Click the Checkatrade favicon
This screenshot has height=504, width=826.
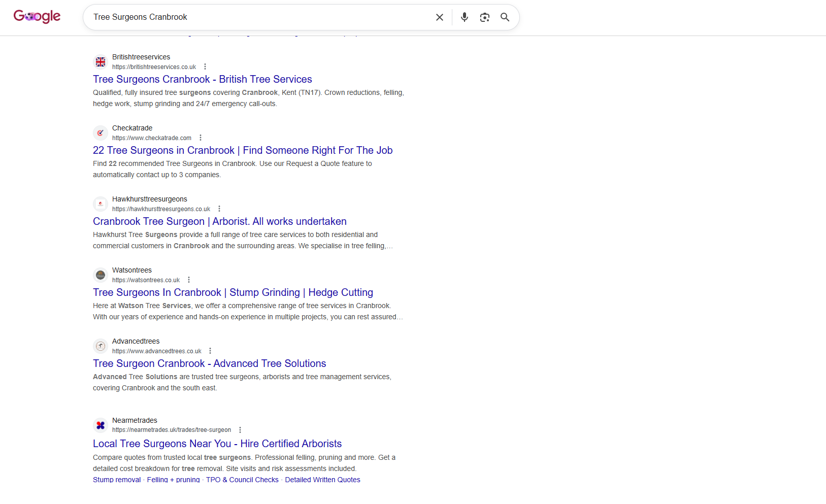coord(101,133)
